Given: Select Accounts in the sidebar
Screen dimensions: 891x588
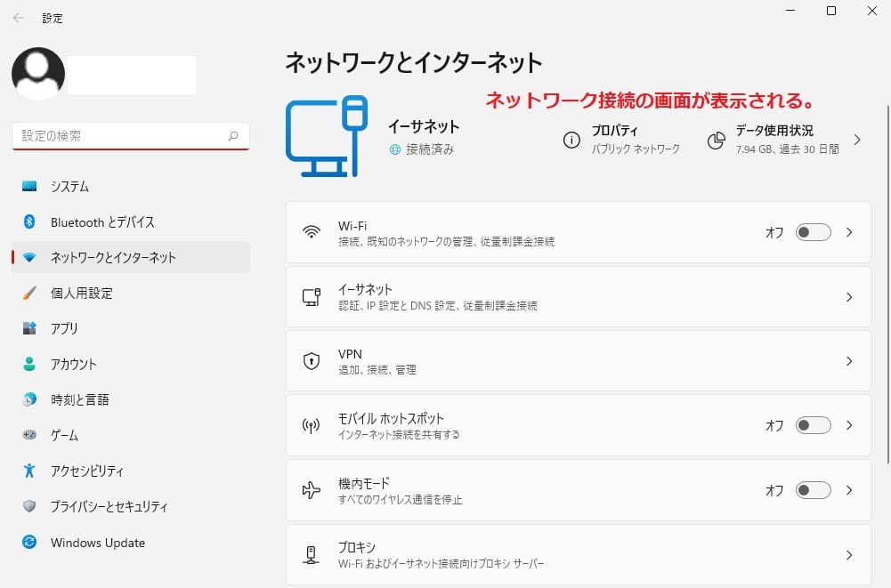Looking at the screenshot, I should [28, 364].
